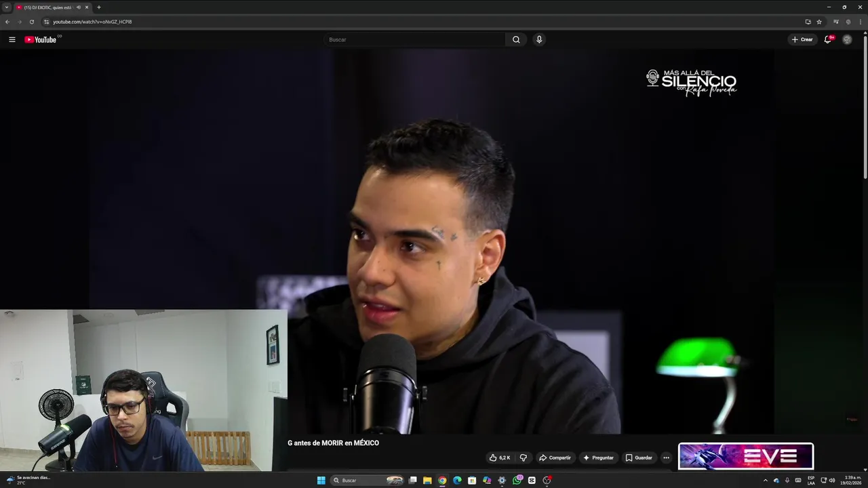
Task: Mute the tab via its speaker icon
Action: pyautogui.click(x=79, y=7)
